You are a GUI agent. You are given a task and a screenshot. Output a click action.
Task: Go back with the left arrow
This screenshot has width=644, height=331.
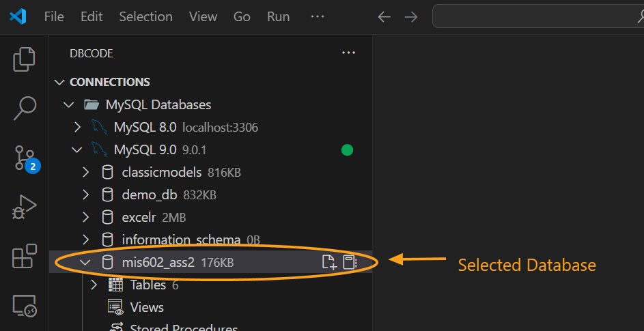point(384,17)
